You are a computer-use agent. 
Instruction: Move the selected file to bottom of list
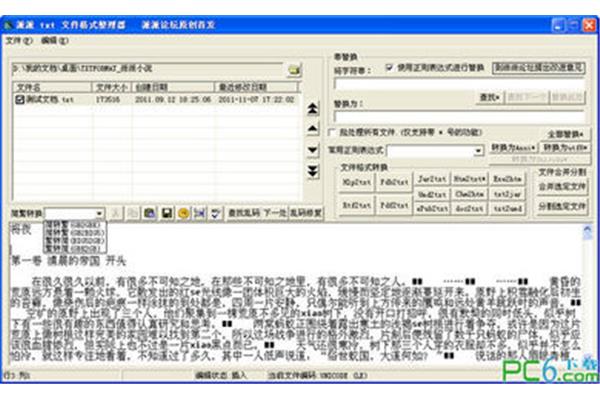click(x=313, y=171)
